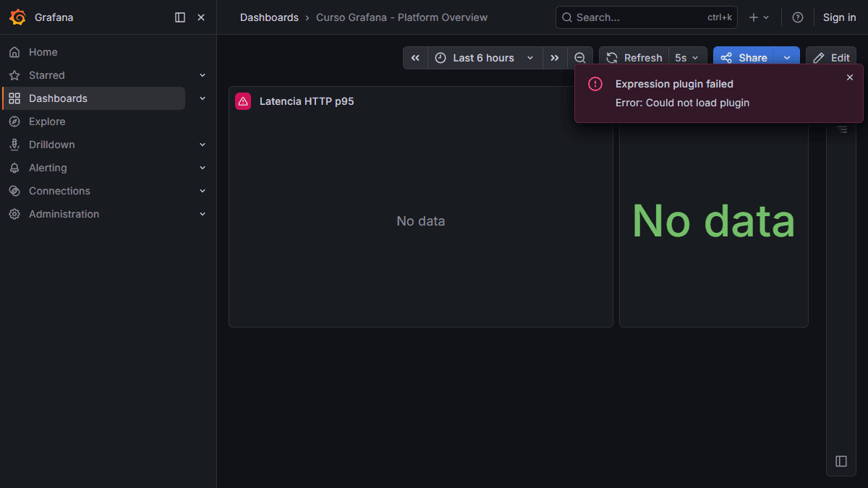The image size is (868, 488).
Task: Close the Expression plugin failed alert
Action: tap(850, 77)
